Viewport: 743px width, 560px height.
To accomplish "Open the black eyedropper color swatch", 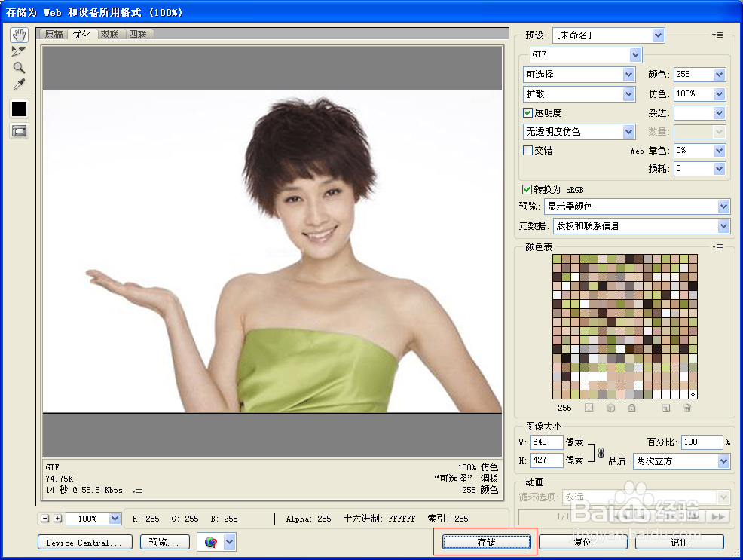I will coord(19,109).
